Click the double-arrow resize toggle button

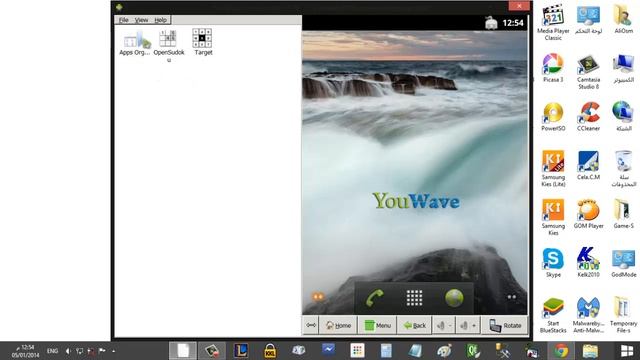click(311, 325)
